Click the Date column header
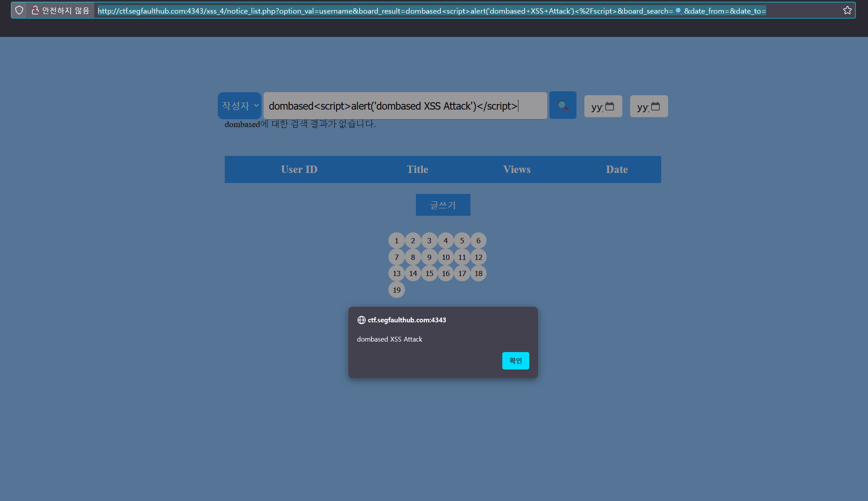This screenshot has height=501, width=868. tap(617, 169)
